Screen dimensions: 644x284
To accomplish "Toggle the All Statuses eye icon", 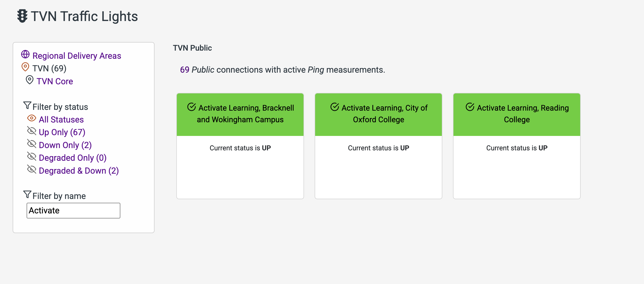I will [x=32, y=118].
